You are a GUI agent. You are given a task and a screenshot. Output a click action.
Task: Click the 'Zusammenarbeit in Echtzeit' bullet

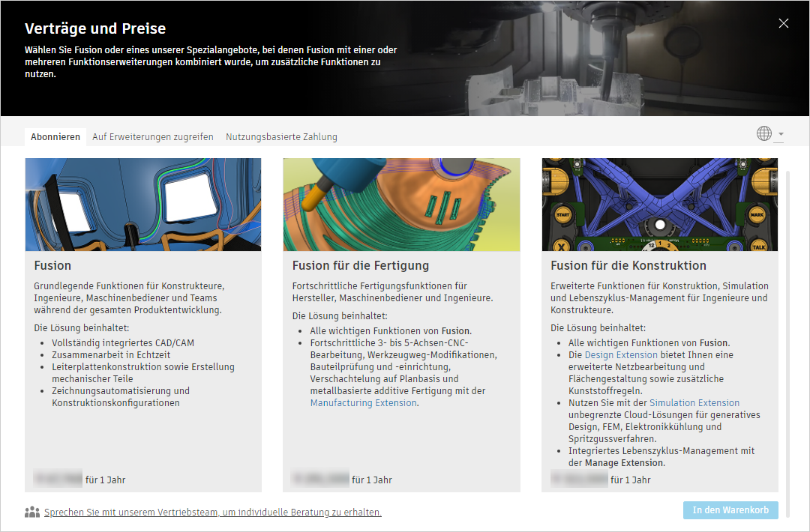[111, 355]
